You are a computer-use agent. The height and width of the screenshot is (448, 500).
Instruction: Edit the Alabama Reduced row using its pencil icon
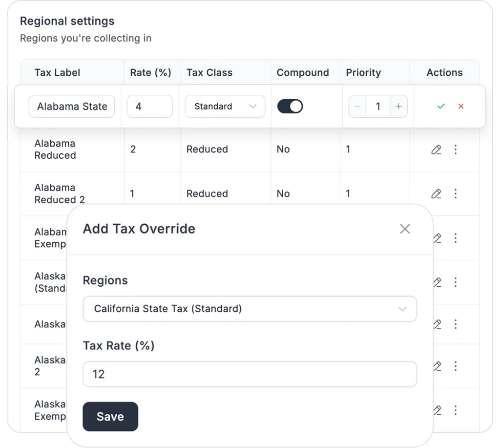pos(436,150)
